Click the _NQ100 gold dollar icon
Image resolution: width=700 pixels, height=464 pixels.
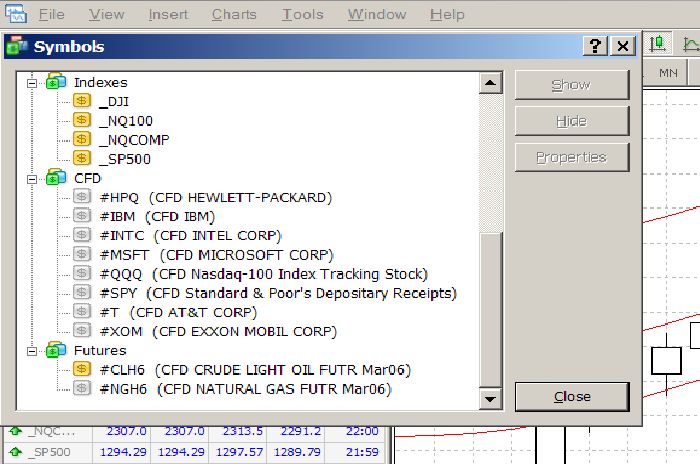82,120
